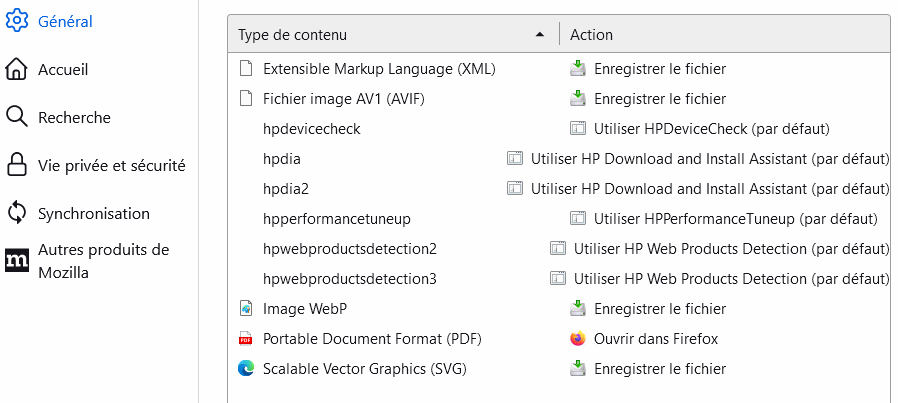Click the red PDF file icon
Viewport: 898px width, 403px height.
pos(246,339)
